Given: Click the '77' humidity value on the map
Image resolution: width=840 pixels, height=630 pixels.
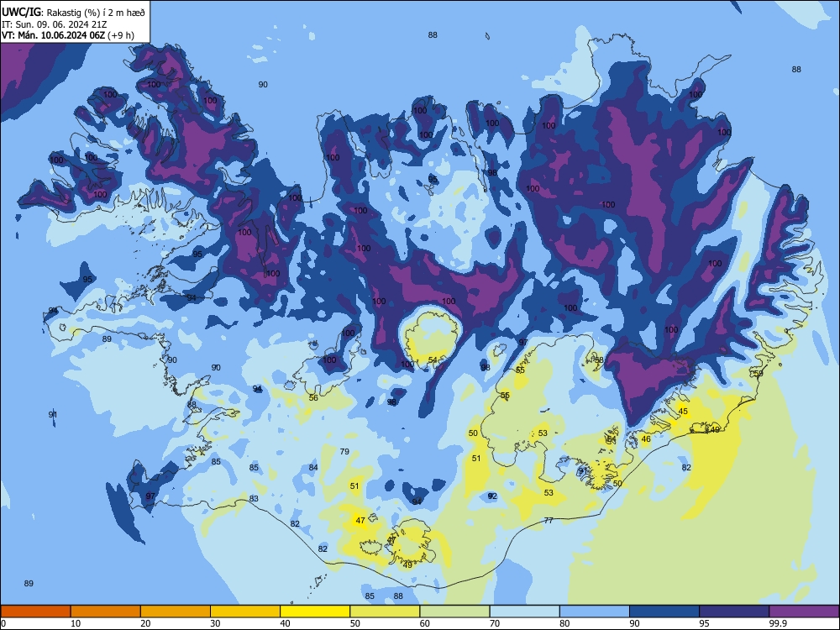Looking at the screenshot, I should [x=549, y=520].
